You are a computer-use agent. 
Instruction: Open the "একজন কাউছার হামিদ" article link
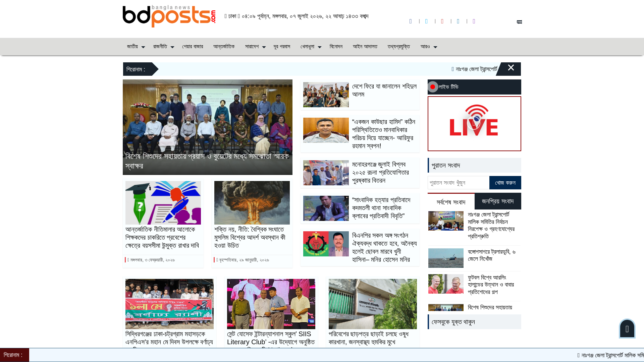pyautogui.click(x=384, y=134)
